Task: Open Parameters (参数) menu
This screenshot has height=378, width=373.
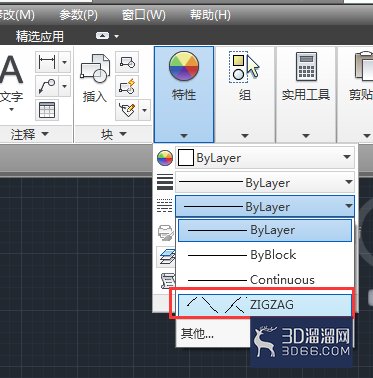Action: pos(78,15)
